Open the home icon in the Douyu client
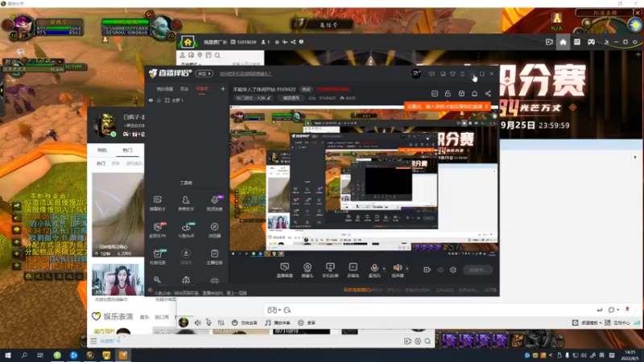This screenshot has height=362, width=644. (563, 42)
